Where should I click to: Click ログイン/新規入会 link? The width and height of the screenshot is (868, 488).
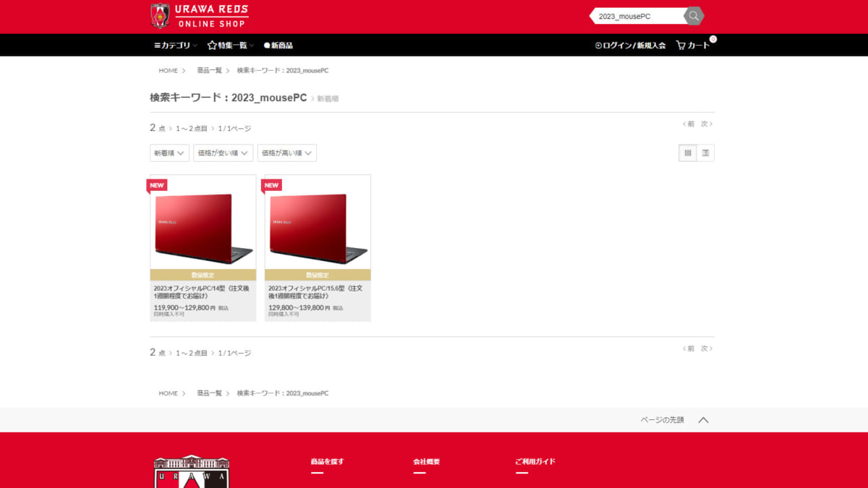click(630, 45)
